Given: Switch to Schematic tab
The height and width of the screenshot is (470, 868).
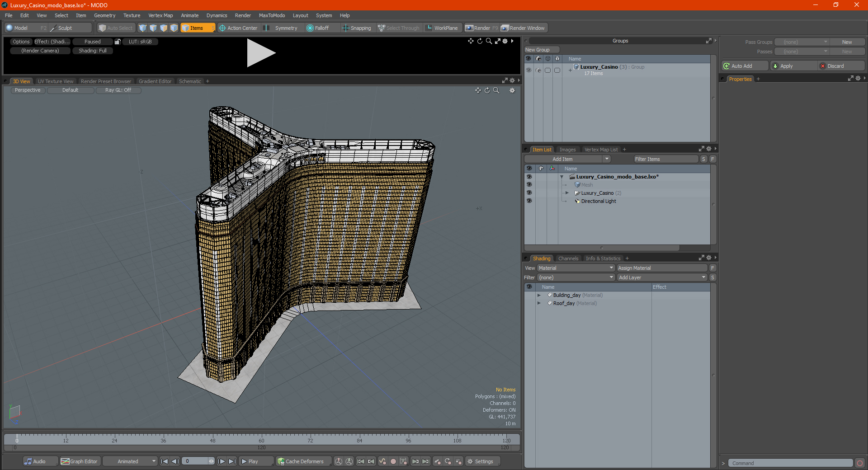Looking at the screenshot, I should click(190, 81).
